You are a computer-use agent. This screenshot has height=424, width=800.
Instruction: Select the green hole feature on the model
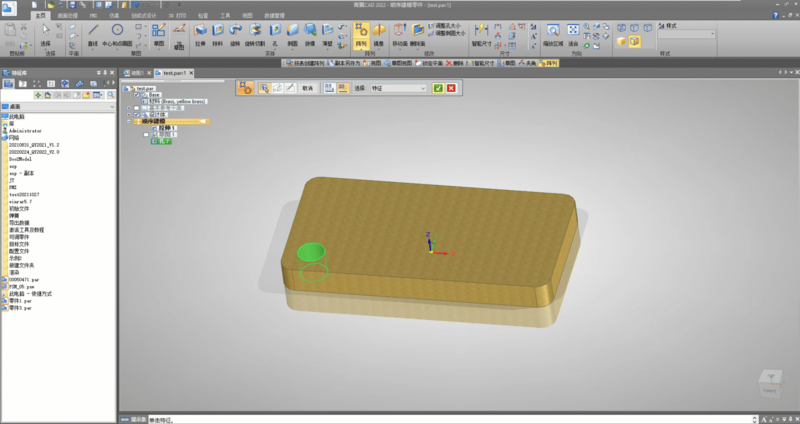(x=311, y=253)
